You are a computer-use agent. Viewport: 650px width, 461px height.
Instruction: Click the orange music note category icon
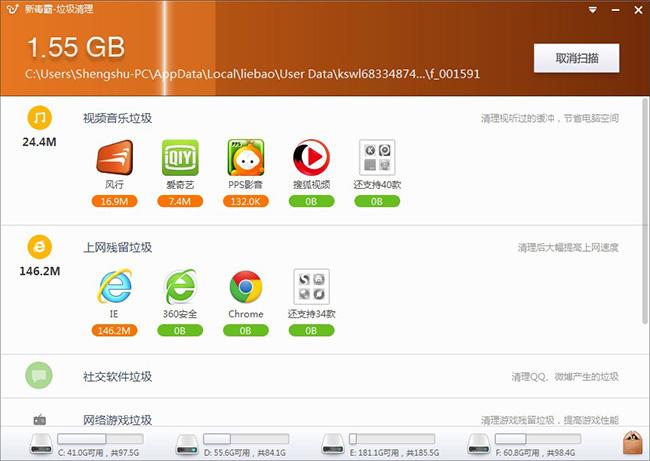click(x=39, y=118)
